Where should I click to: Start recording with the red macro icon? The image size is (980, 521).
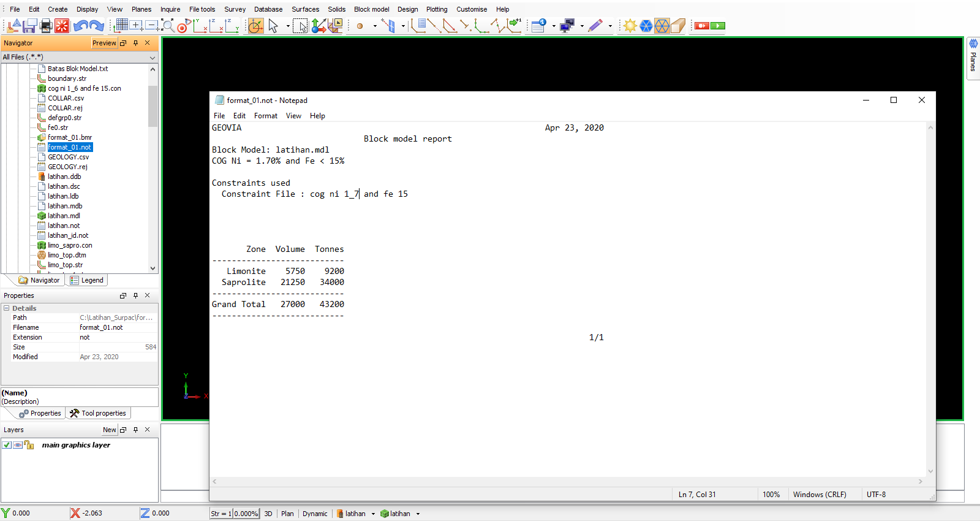pyautogui.click(x=701, y=26)
